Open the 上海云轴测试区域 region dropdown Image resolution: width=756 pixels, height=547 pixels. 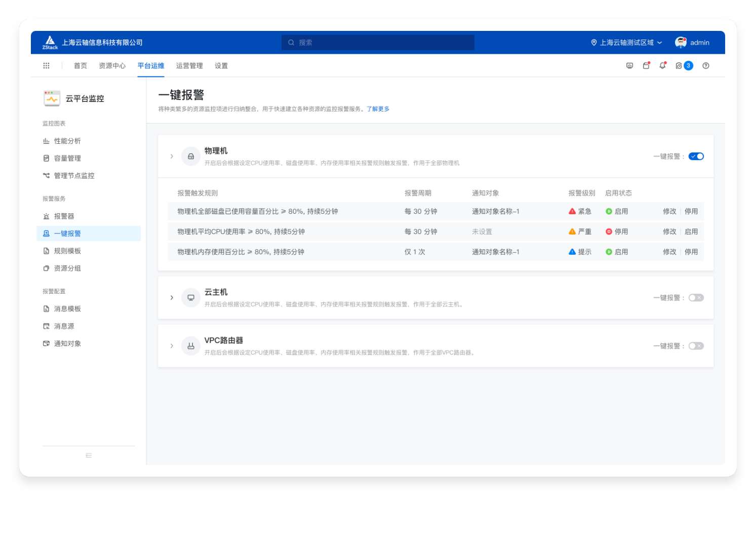[626, 43]
